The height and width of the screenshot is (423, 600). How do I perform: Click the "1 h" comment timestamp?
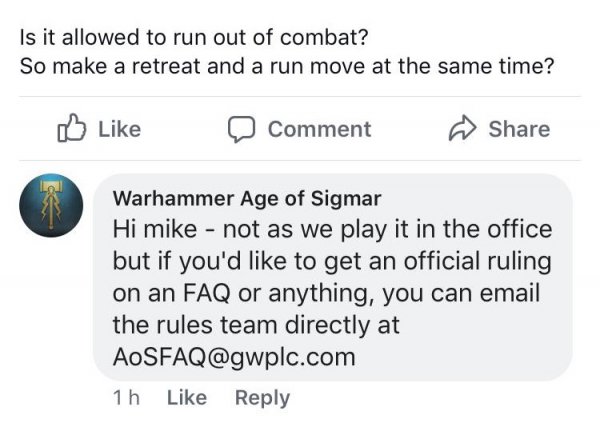coord(126,397)
